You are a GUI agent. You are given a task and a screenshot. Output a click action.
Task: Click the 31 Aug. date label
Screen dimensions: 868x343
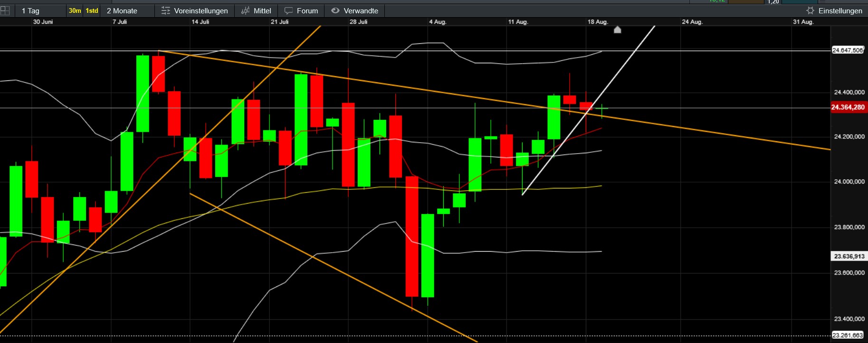pyautogui.click(x=803, y=22)
